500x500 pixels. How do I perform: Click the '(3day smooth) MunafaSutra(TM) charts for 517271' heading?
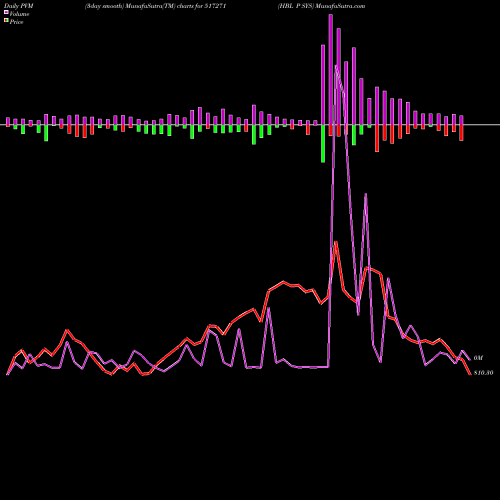(x=155, y=6)
